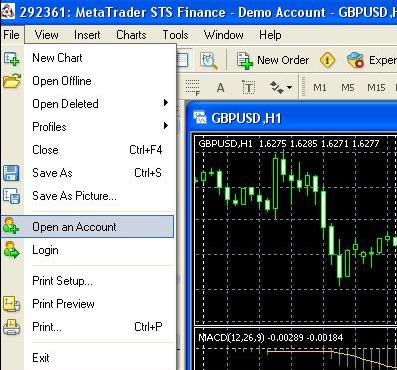397x370 pixels.
Task: Click the Save As floppy disk icon
Action: pos(11,173)
